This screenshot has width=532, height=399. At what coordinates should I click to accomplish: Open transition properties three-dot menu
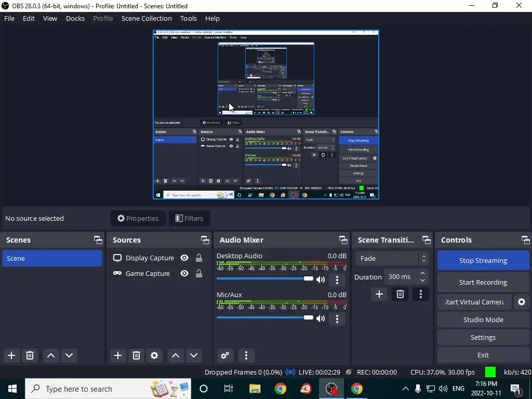coord(421,294)
